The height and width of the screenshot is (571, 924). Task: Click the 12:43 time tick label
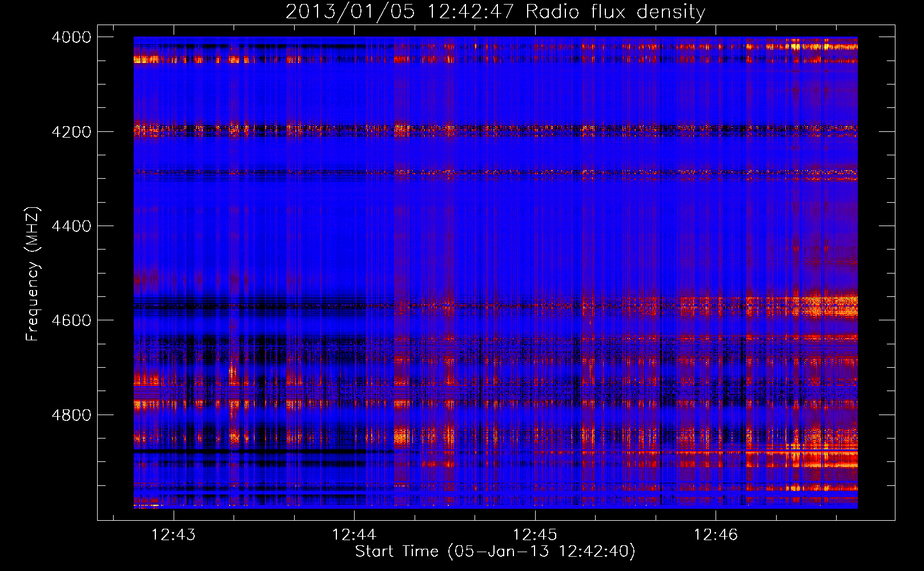pos(173,534)
